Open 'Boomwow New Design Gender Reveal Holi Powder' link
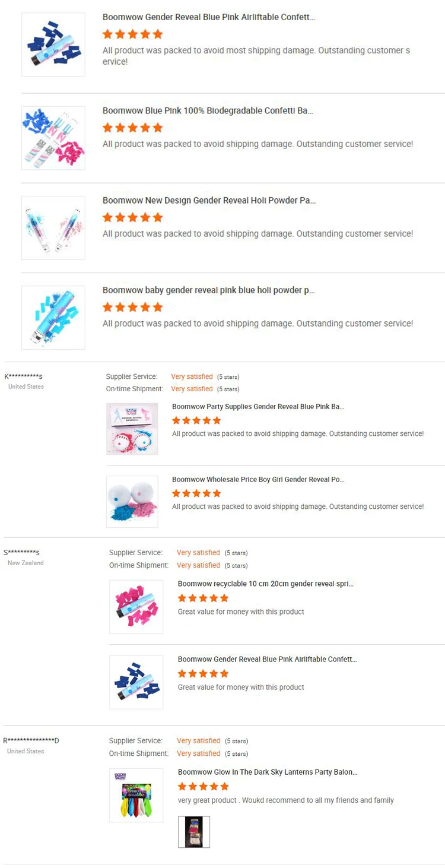The width and height of the screenshot is (445, 868). pyautogui.click(x=209, y=201)
